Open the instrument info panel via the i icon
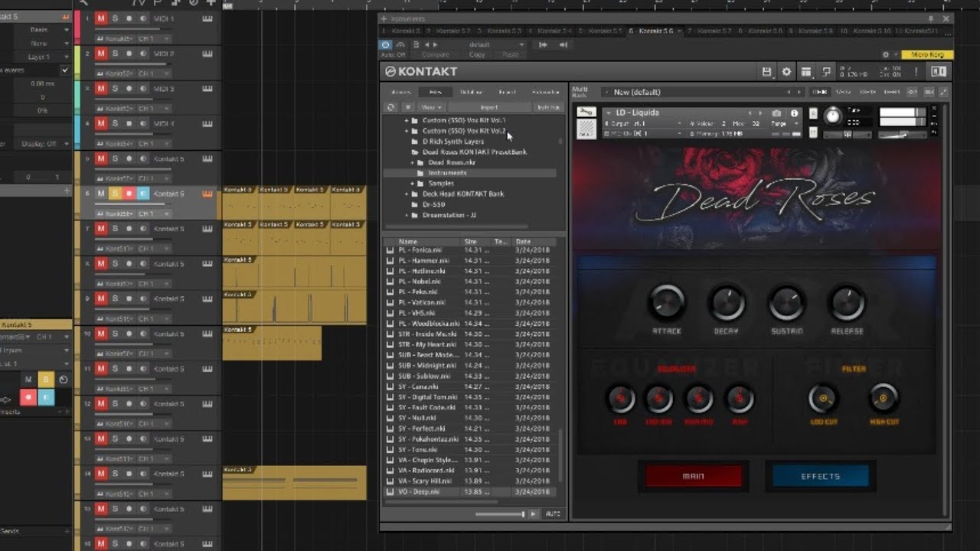The width and height of the screenshot is (980, 551). click(794, 112)
